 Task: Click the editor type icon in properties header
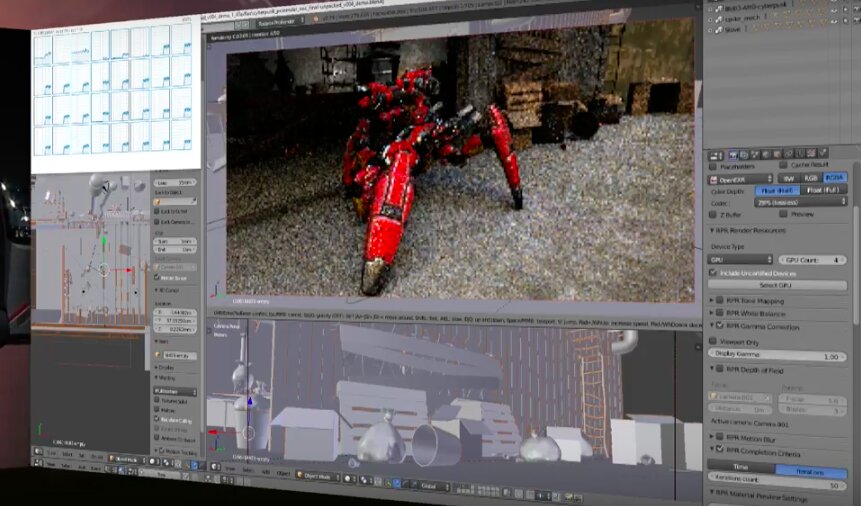point(715,154)
